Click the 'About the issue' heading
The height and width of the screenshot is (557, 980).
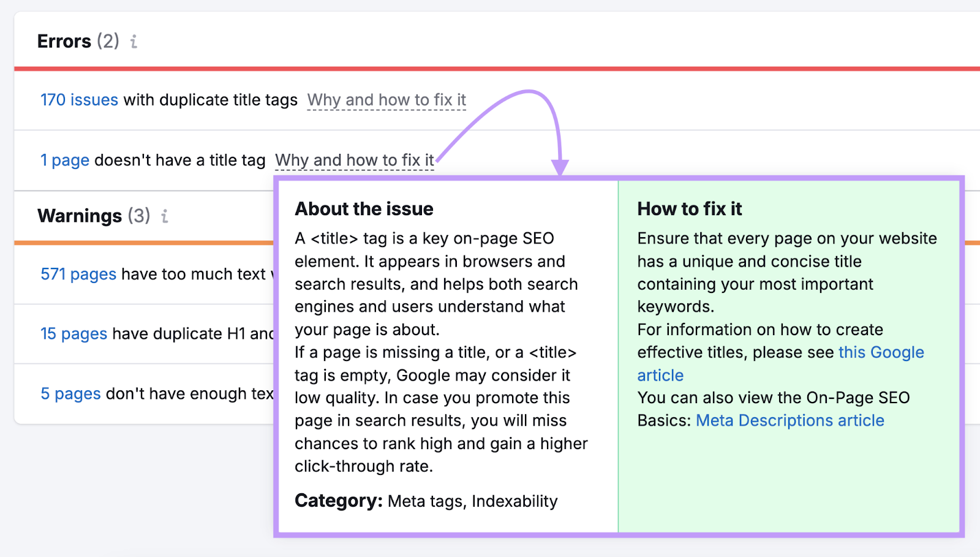pyautogui.click(x=364, y=208)
